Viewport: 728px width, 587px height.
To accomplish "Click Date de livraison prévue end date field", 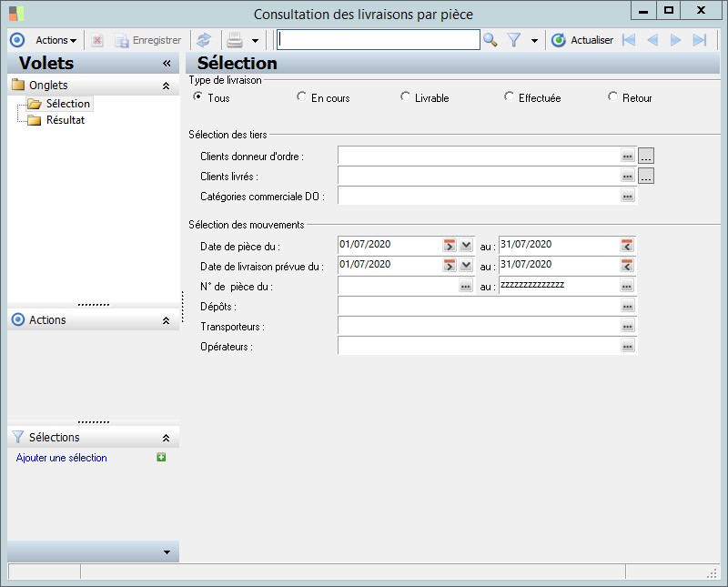I will point(559,265).
